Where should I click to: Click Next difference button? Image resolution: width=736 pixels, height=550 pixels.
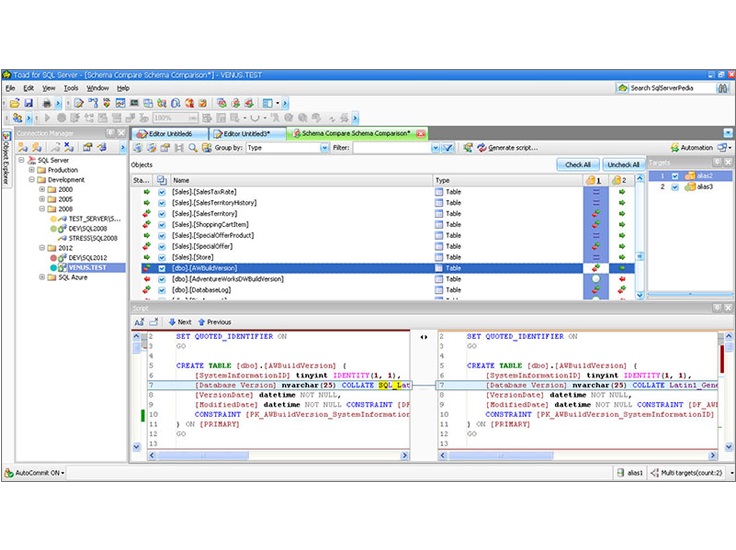tap(180, 322)
